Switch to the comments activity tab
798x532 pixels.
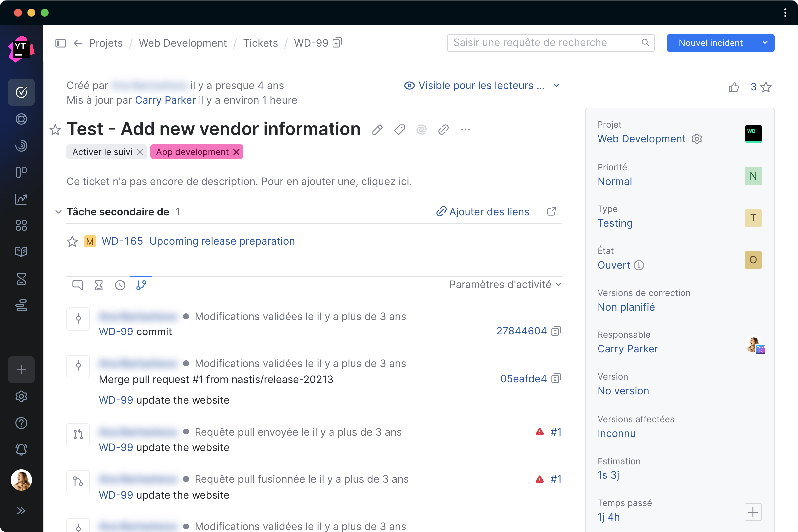77,285
